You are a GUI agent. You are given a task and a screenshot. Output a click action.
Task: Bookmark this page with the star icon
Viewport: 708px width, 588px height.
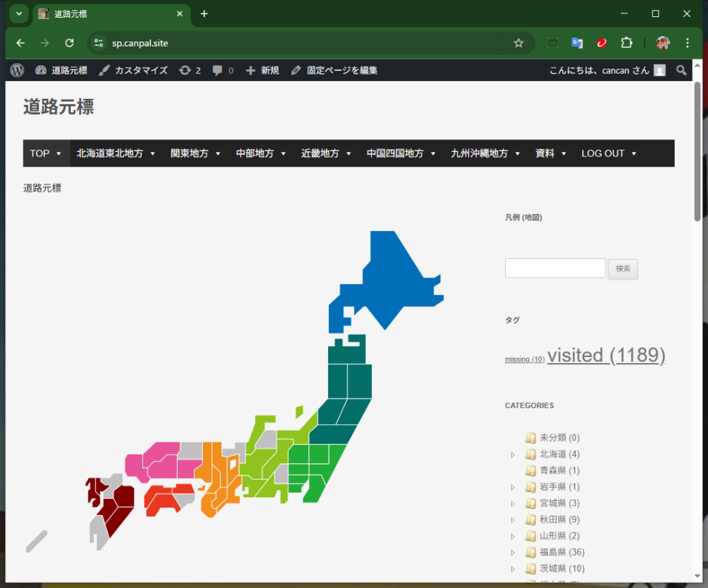pyautogui.click(x=518, y=43)
